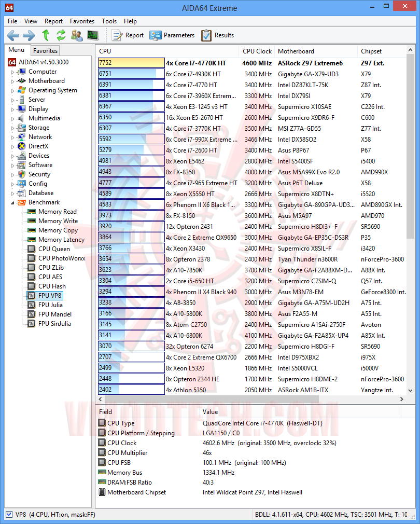This screenshot has width=420, height=524.
Task: Click vertical scrollbar down arrow in results
Action: point(411,390)
